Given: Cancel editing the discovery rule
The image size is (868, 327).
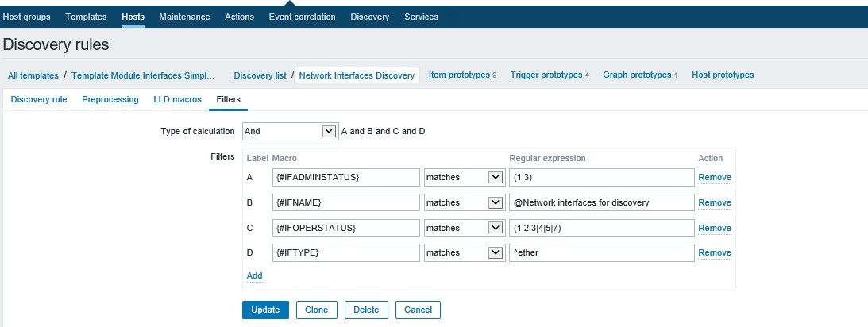Looking at the screenshot, I should pos(418,310).
